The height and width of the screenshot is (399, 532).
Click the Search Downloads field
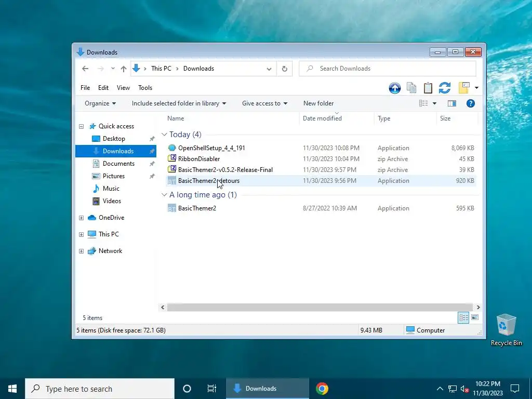point(388,69)
